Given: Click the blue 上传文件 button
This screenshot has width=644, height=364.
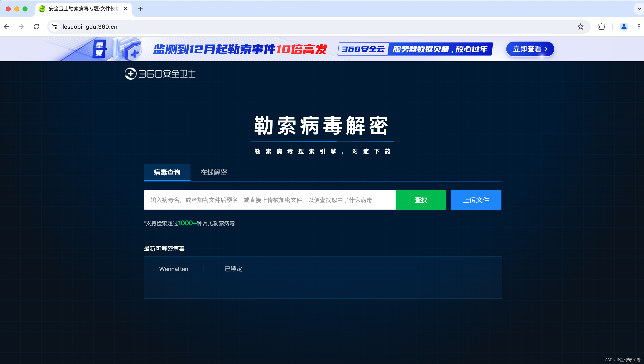Looking at the screenshot, I should pos(476,200).
